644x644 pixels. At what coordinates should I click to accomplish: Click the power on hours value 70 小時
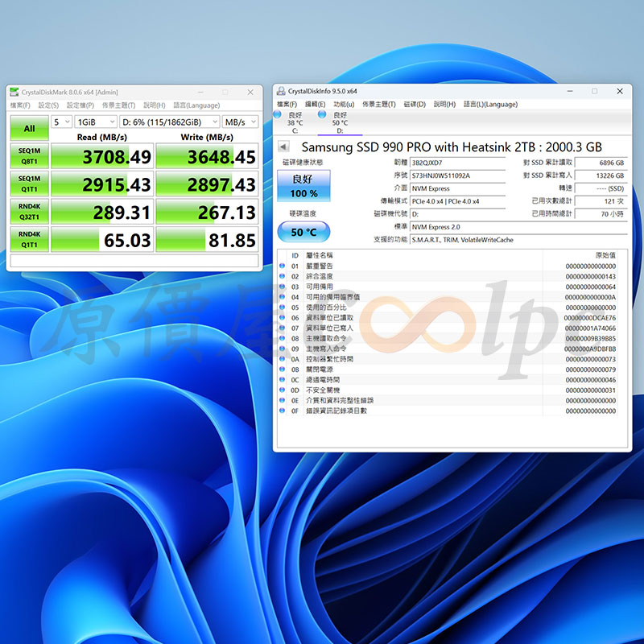601,214
